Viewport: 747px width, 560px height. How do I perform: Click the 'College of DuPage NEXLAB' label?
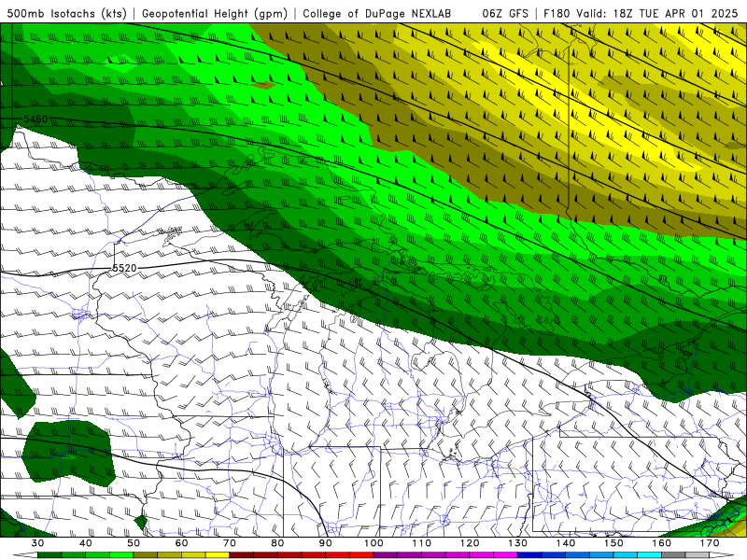point(377,13)
